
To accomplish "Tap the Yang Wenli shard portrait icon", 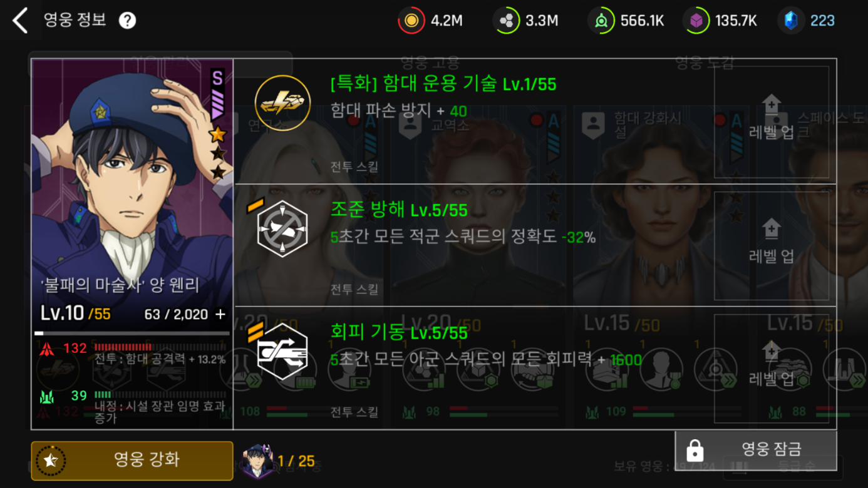I will coord(258,462).
